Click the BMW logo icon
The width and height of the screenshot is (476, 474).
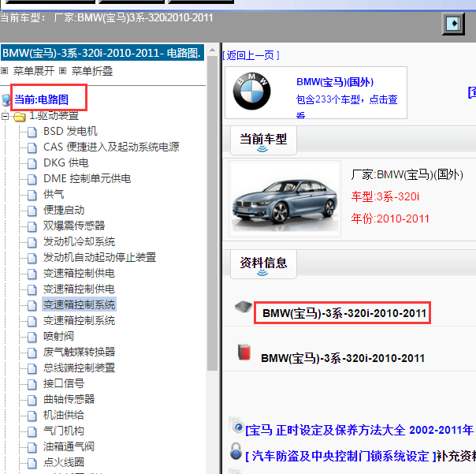point(251,91)
